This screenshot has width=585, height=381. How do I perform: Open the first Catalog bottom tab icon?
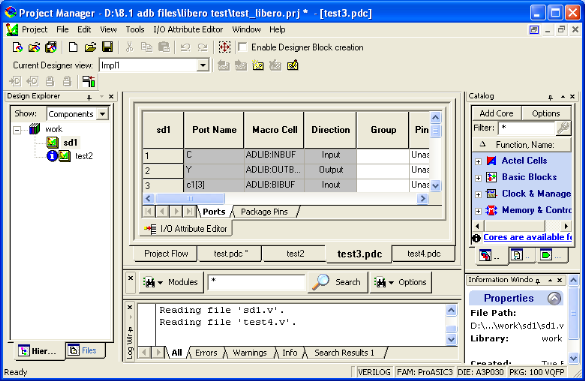tap(485, 256)
